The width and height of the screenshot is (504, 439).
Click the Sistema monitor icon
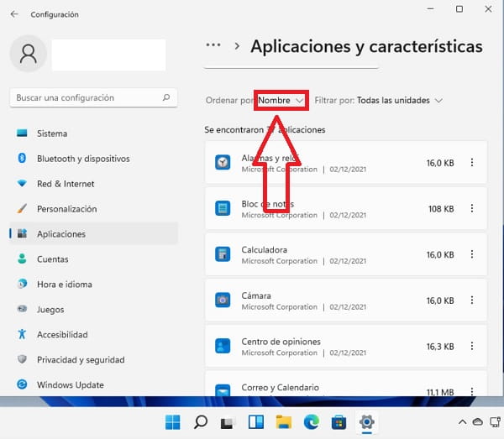22,133
